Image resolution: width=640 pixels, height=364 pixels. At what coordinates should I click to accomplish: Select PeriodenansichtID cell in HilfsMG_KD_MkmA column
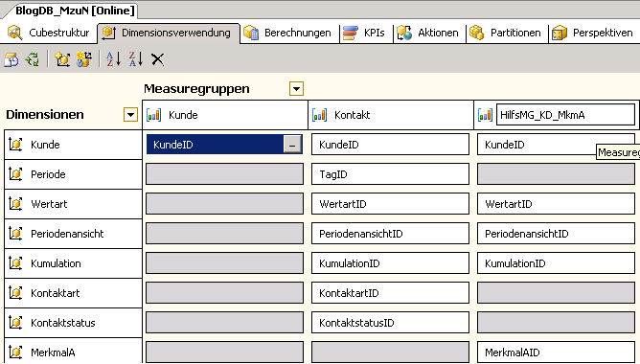(x=556, y=234)
